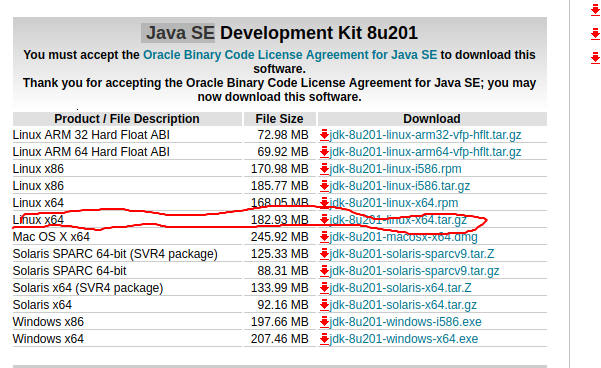601x368 pixels.
Task: Click download arrow icon beside jdk-8u201-linux-arm64-vfp-hflt.tar.gz
Action: tap(324, 152)
